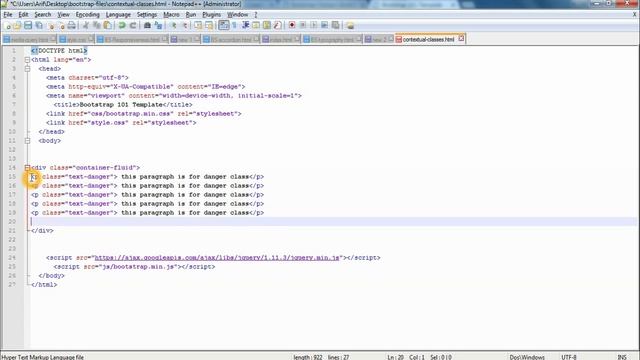Open the Settings menu

[x=147, y=15]
